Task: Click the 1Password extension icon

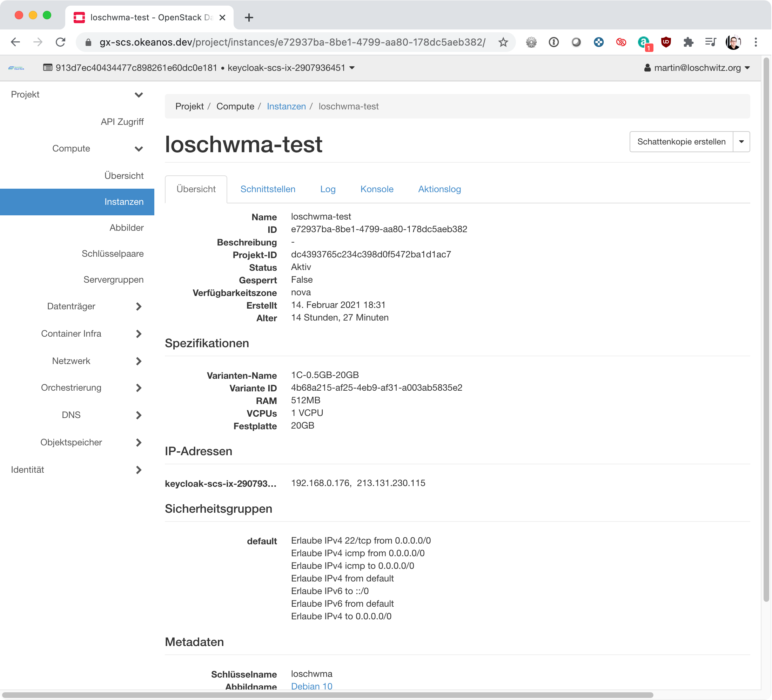Action: pyautogui.click(x=554, y=42)
